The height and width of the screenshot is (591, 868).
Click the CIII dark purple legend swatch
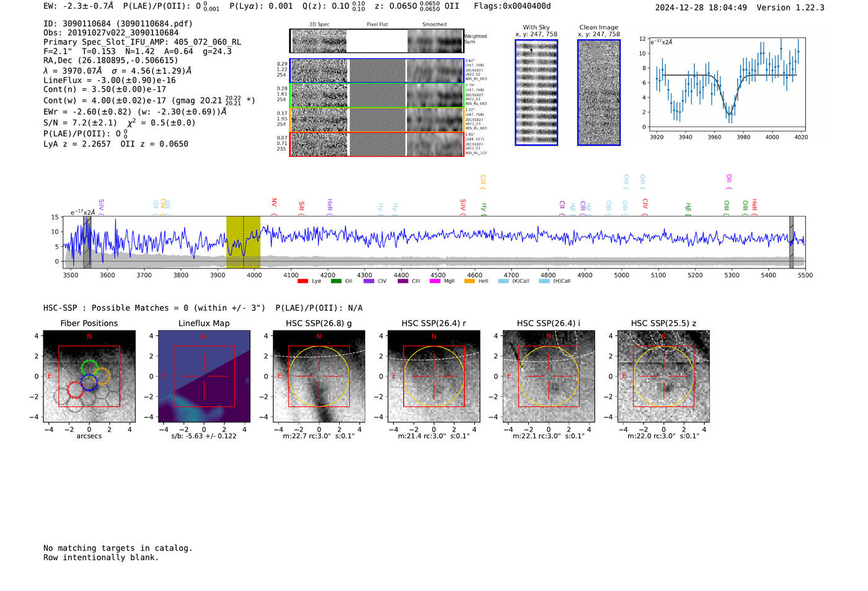[x=403, y=282]
